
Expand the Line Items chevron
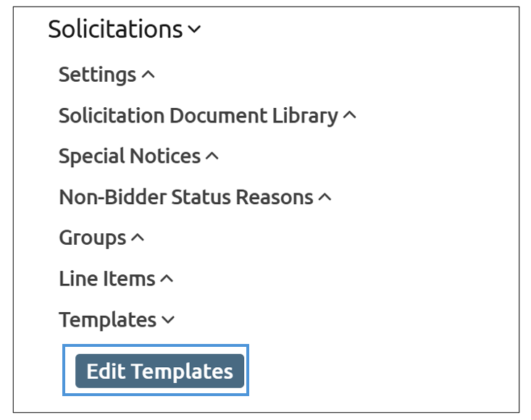167,279
